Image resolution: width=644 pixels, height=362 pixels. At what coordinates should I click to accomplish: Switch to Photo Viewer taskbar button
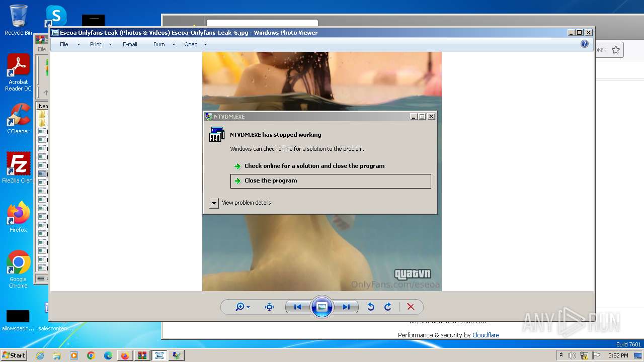[x=159, y=355]
